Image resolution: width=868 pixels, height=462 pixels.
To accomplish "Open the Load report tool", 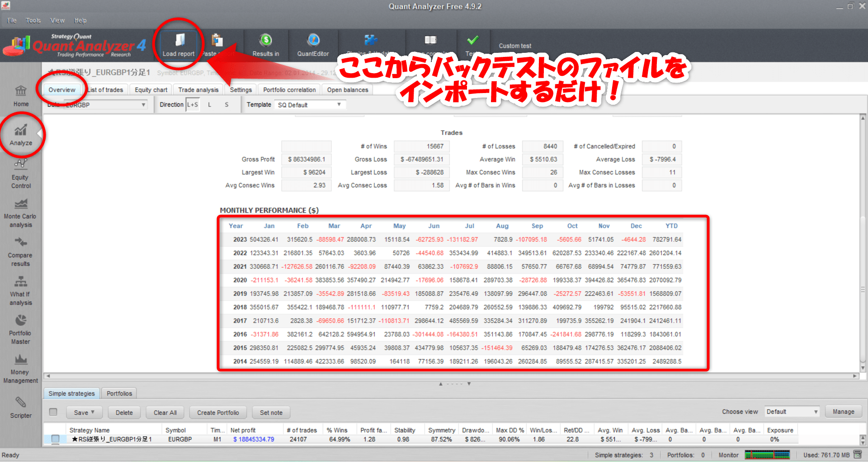I will (x=178, y=45).
